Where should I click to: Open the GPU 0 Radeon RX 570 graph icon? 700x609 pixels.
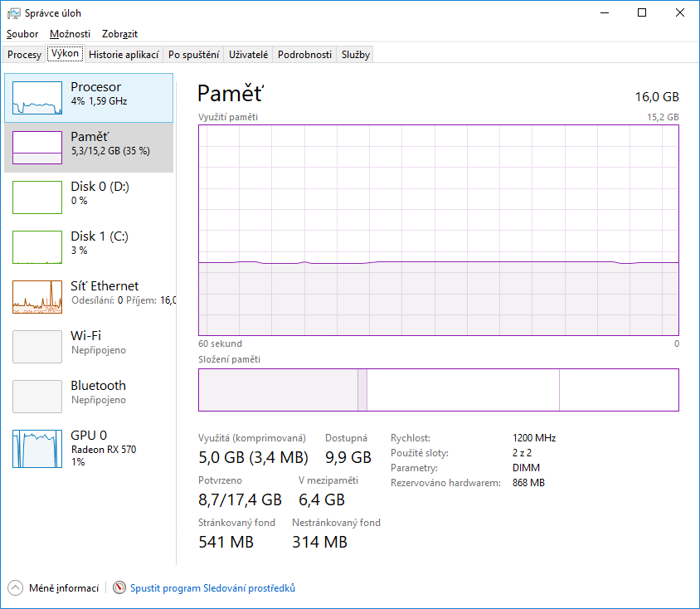pyautogui.click(x=37, y=449)
